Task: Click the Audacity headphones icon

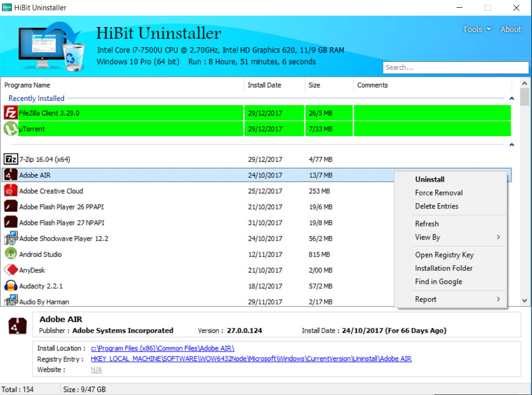Action: tap(11, 286)
